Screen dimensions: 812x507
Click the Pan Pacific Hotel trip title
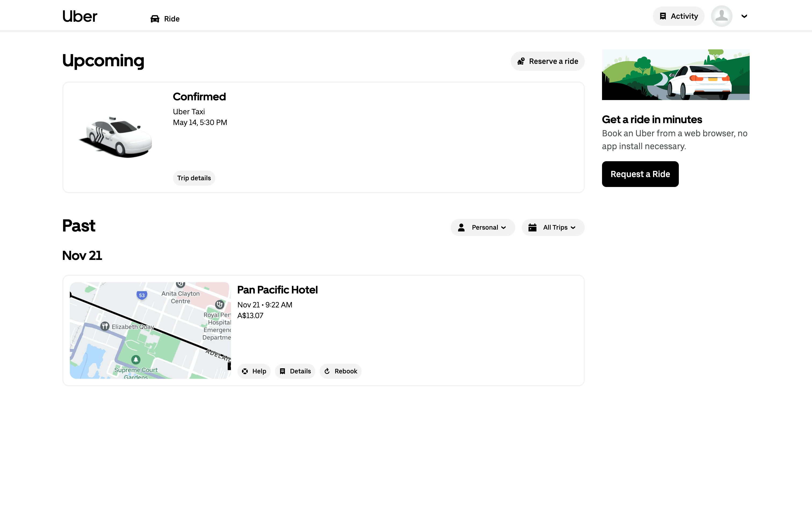tap(277, 290)
